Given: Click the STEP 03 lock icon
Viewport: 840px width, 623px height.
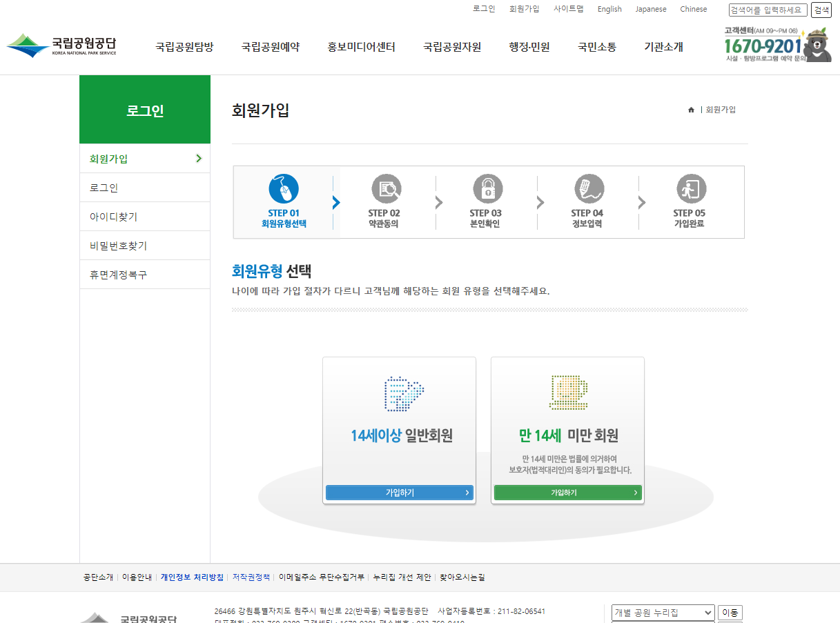Looking at the screenshot, I should [x=488, y=188].
